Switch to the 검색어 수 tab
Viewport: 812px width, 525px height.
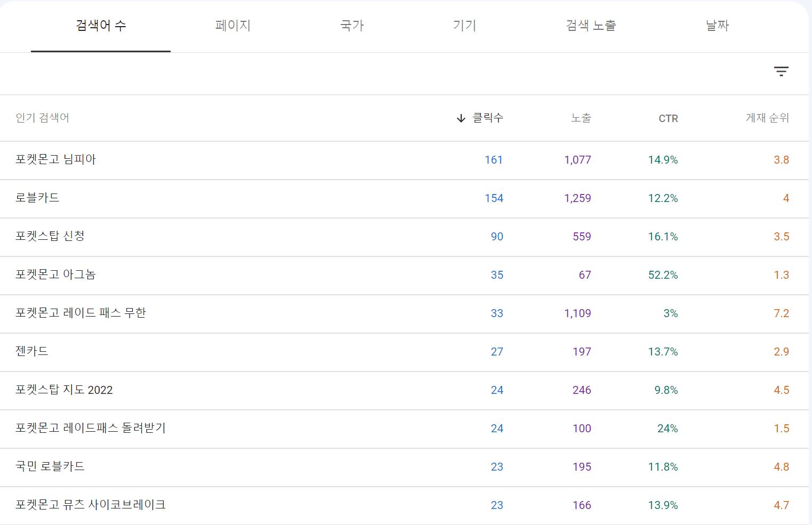pos(101,26)
